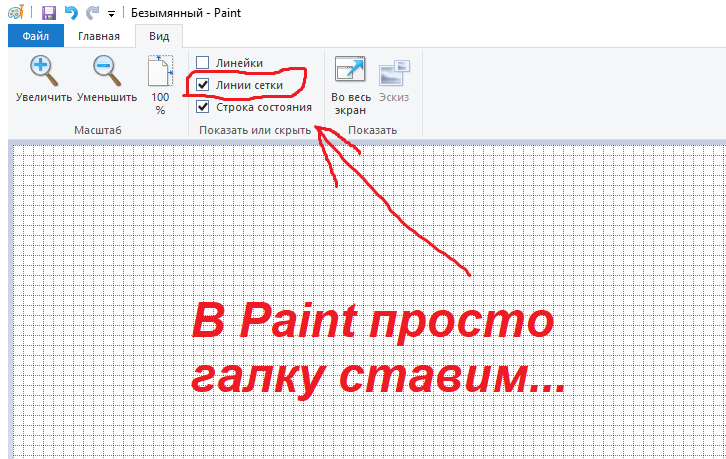The height and width of the screenshot is (459, 726).
Task: Select the Вид tab
Action: [x=159, y=36]
